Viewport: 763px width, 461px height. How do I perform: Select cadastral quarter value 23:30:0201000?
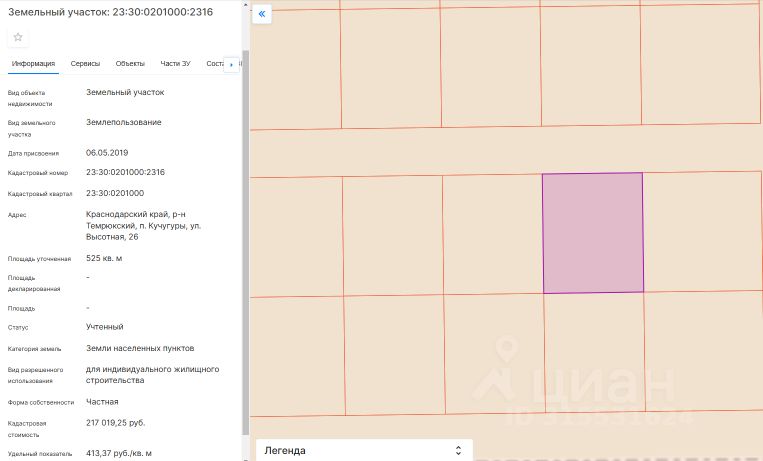pyautogui.click(x=115, y=193)
